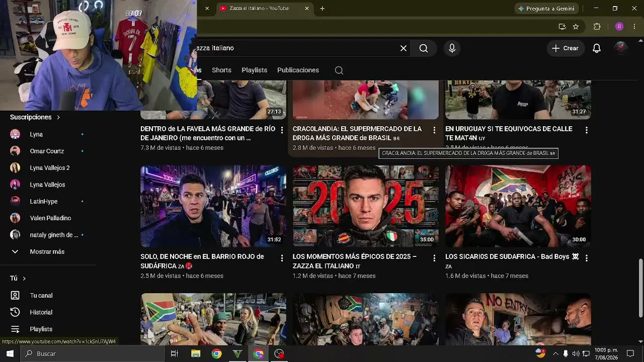This screenshot has width=644, height=362.
Task: Show hidden system tray icons
Action: (x=555, y=354)
